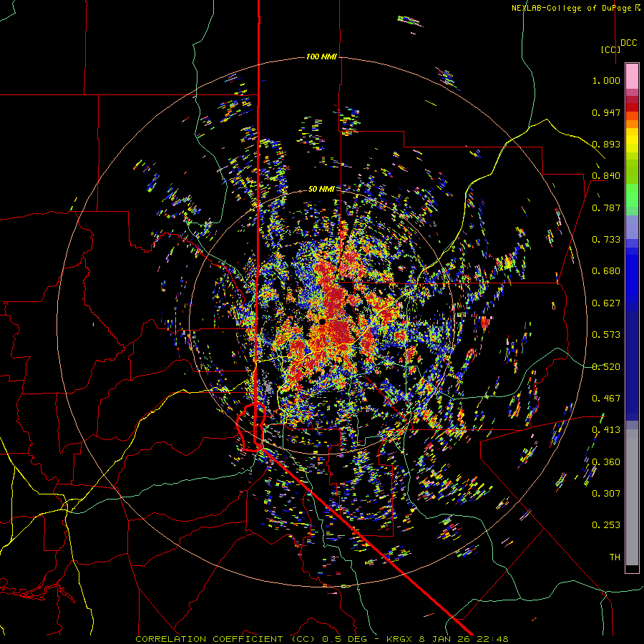This screenshot has width=644, height=644.
Task: Click the 0.680 scale value
Action: (x=606, y=271)
